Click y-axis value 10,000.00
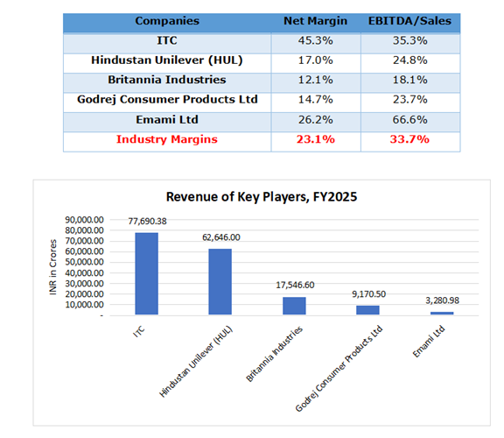 [85, 305]
